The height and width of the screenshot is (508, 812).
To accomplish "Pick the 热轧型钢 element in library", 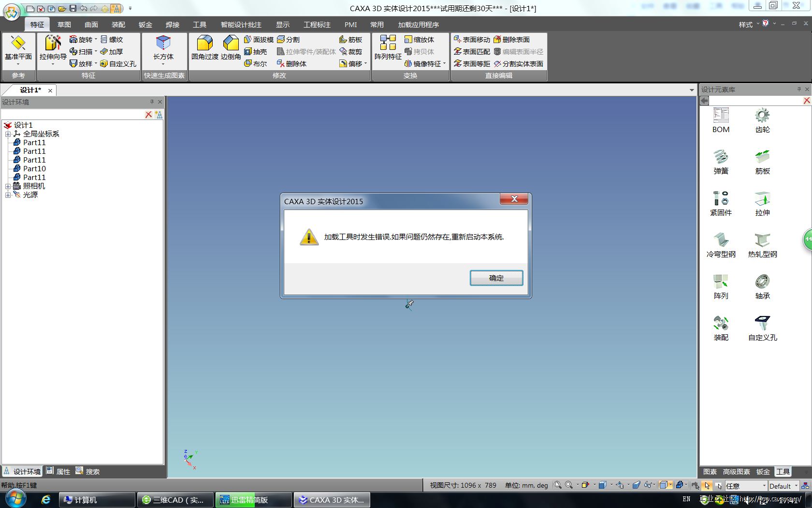I will (762, 245).
